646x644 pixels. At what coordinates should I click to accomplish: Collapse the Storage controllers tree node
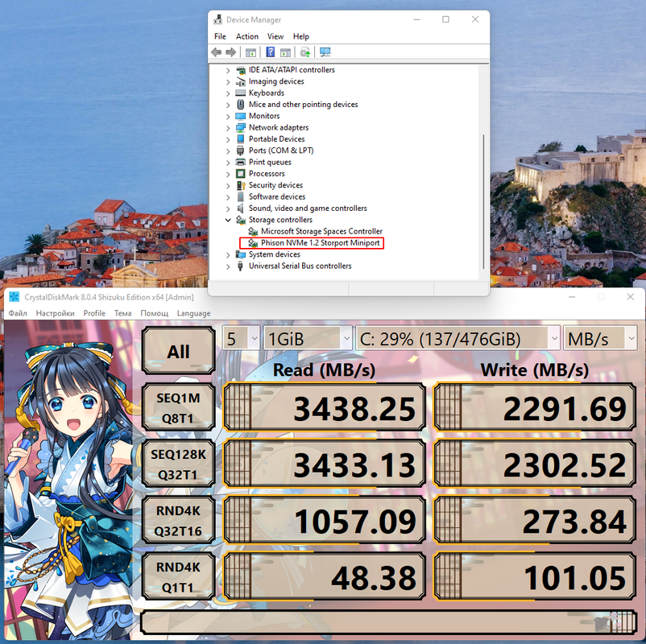click(x=228, y=220)
